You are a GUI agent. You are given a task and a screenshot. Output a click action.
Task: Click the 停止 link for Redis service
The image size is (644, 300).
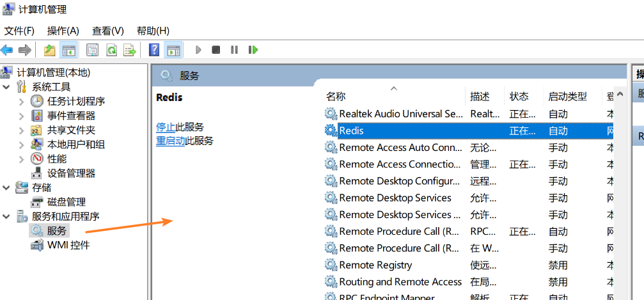click(x=166, y=127)
